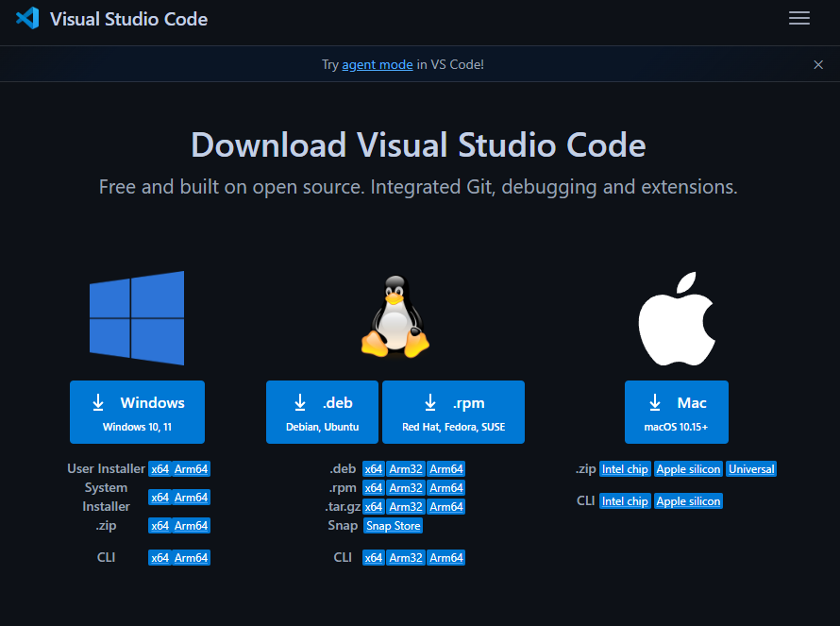The image size is (840, 626).
Task: Select Linux .tar.gz x64 download
Action: click(x=374, y=506)
